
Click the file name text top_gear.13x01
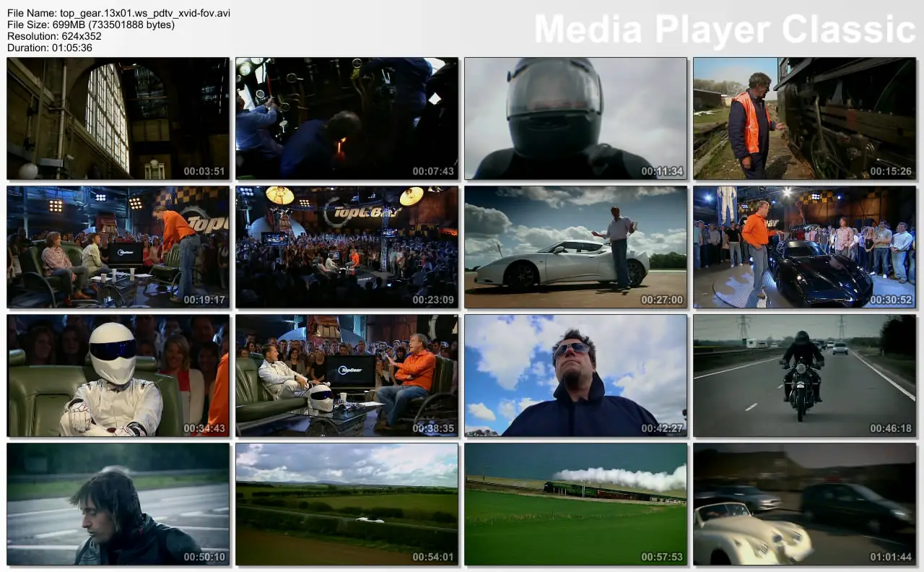(119, 13)
